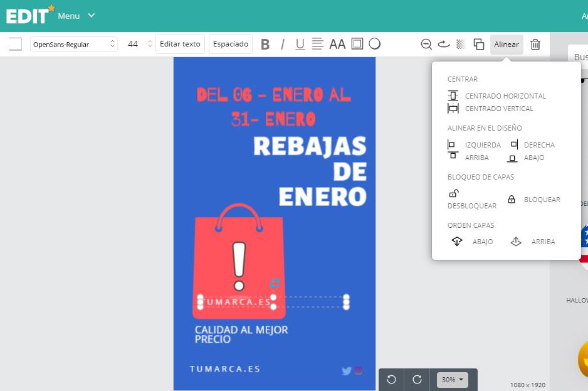Click the AA uppercase icon
The height and width of the screenshot is (391, 588).
pos(337,45)
